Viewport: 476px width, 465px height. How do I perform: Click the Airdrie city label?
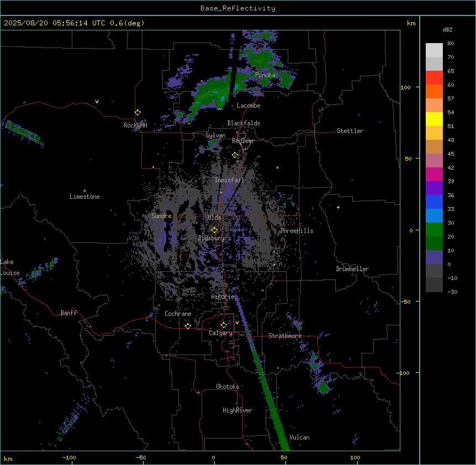(x=223, y=297)
